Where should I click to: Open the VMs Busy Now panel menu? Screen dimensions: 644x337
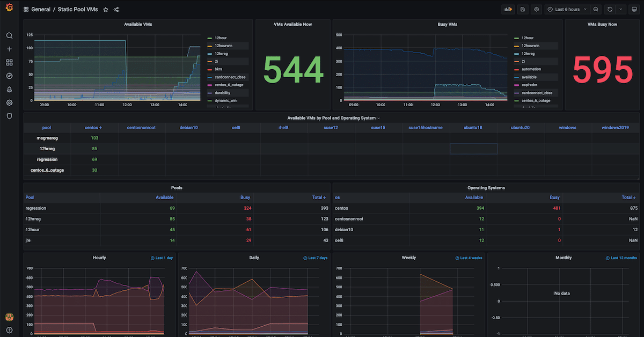pos(602,24)
